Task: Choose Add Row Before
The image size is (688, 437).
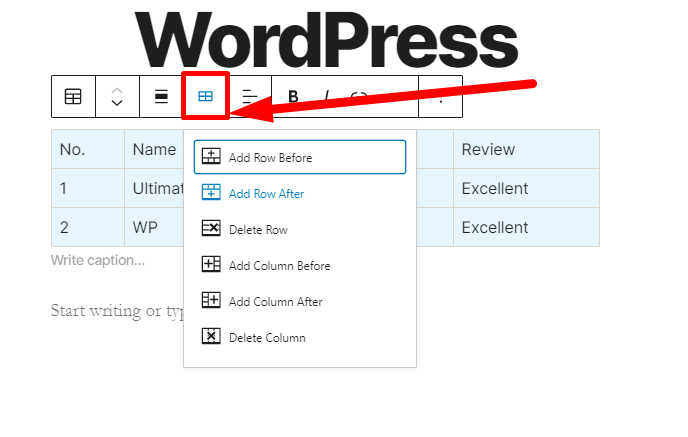Action: click(x=300, y=157)
